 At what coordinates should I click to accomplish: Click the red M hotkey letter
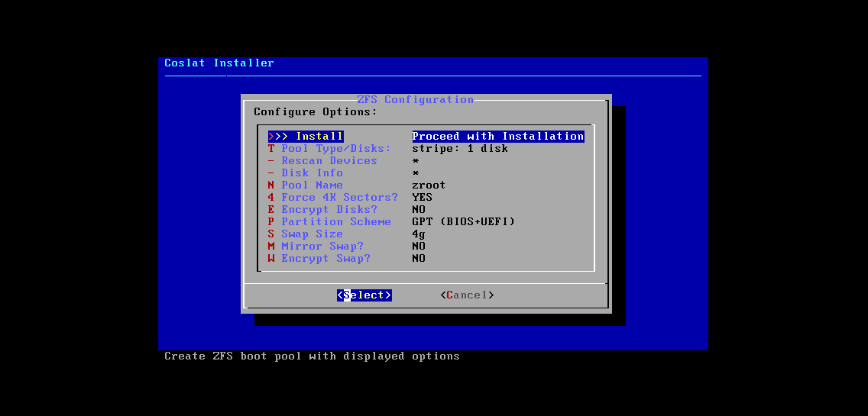pos(271,246)
